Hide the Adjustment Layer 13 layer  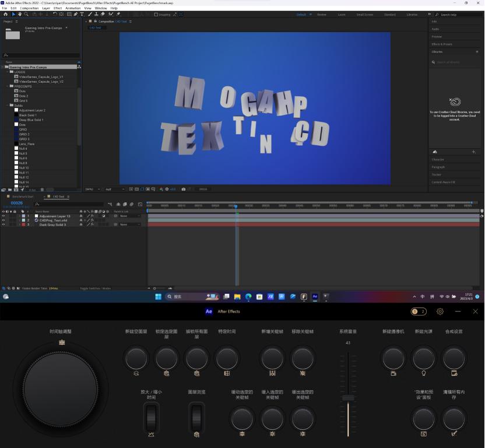click(3, 216)
